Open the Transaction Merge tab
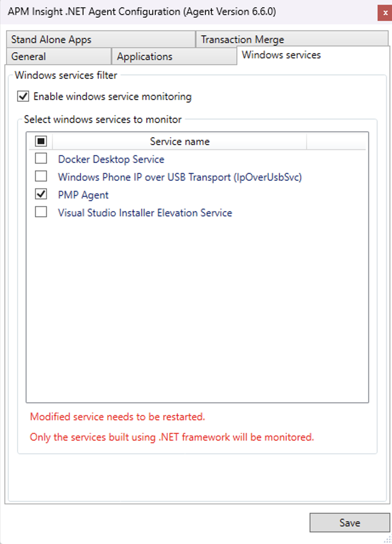 242,40
